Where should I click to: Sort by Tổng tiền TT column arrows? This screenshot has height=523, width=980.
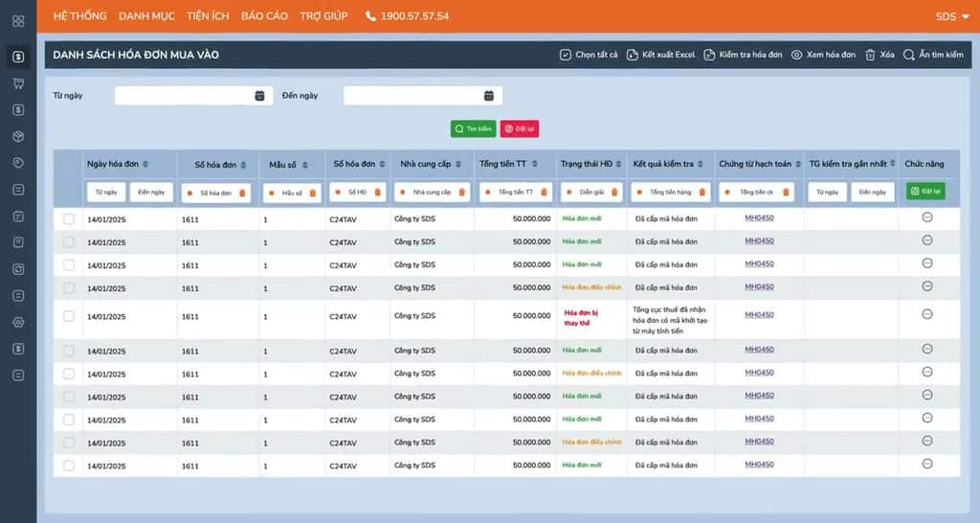click(534, 164)
